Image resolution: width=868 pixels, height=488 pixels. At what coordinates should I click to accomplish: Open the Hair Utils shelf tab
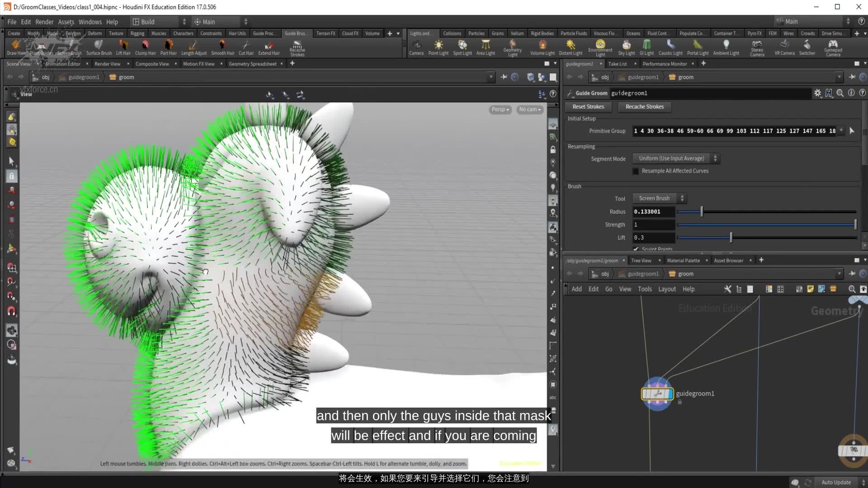237,33
